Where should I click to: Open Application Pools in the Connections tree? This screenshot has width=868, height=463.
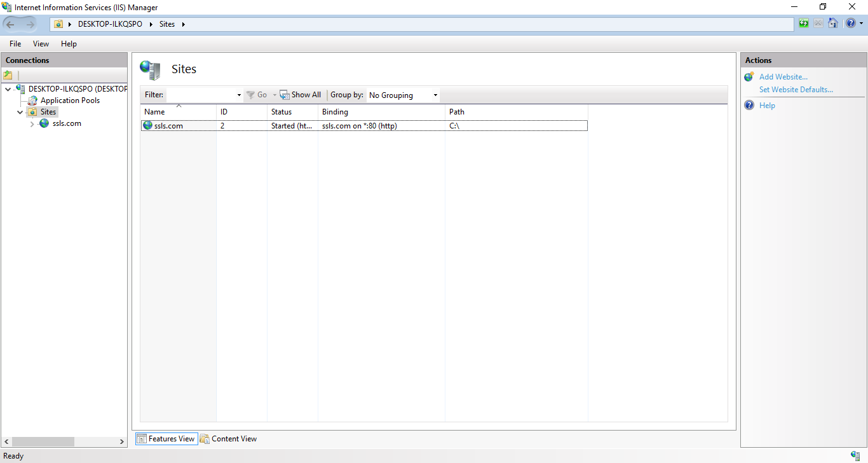coord(70,100)
